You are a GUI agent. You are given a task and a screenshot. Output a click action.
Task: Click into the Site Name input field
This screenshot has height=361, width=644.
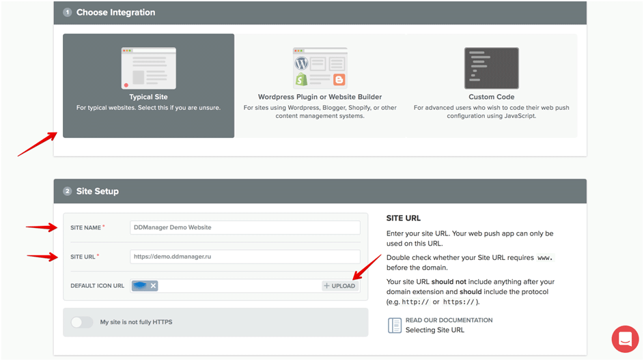click(244, 227)
